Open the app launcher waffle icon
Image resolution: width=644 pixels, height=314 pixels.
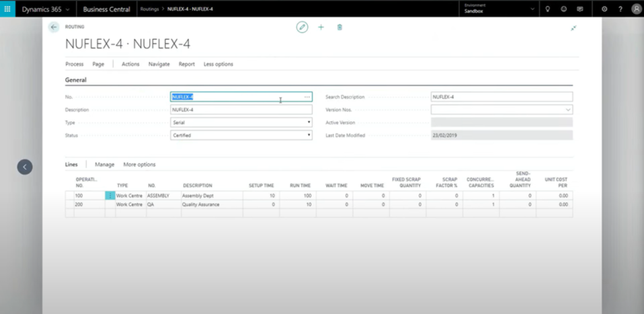(x=7, y=9)
